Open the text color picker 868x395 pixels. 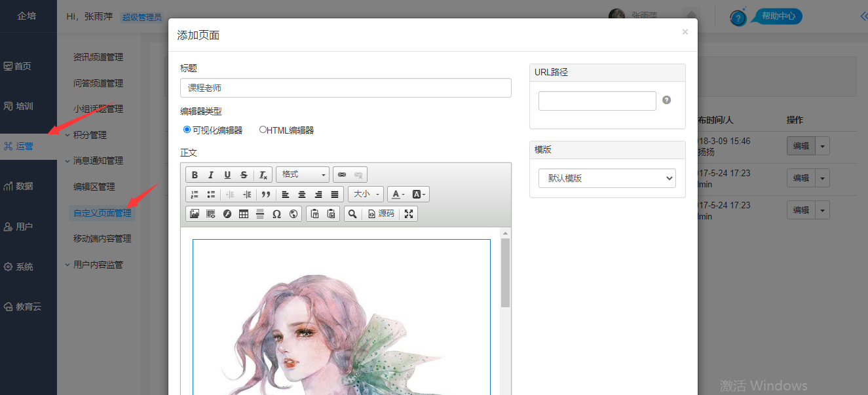[x=398, y=195]
